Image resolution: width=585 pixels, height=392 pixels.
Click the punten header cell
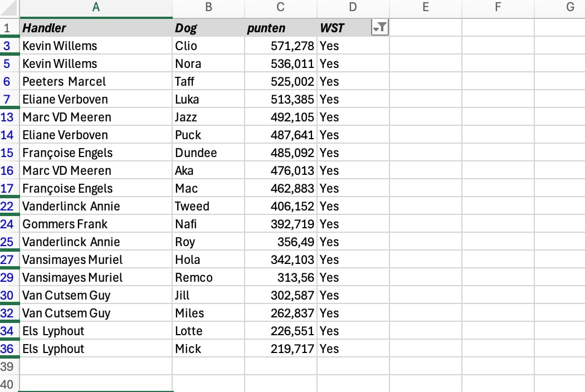click(x=280, y=28)
